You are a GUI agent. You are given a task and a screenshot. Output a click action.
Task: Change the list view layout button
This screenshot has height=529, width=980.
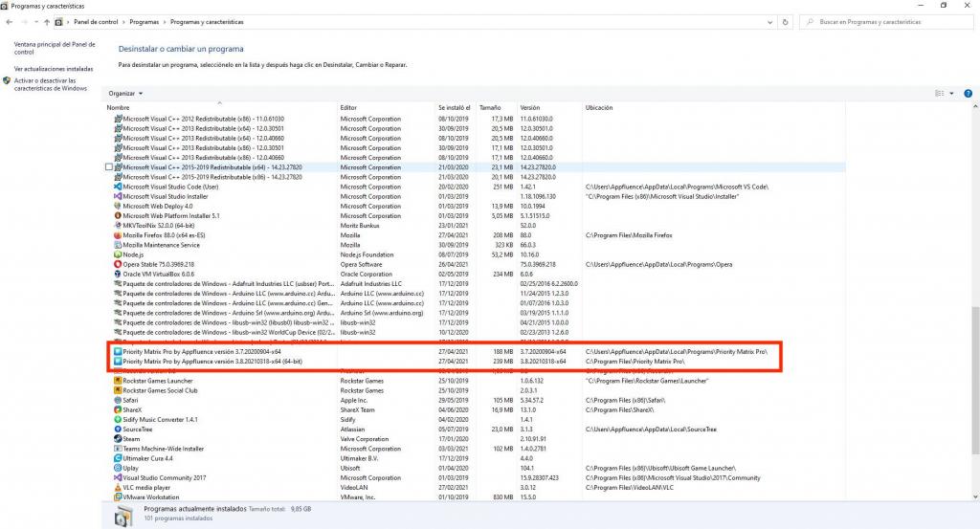tap(940, 94)
